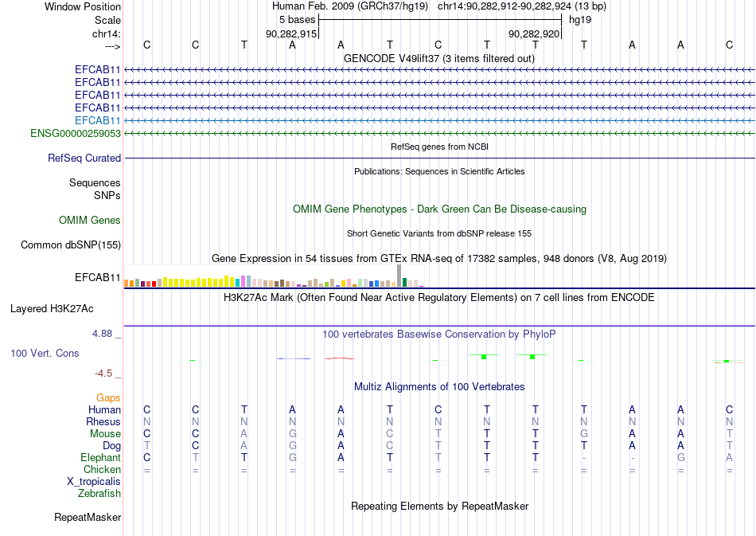Click the Sequences track label
Screen dimensions: 756x536
(95, 183)
